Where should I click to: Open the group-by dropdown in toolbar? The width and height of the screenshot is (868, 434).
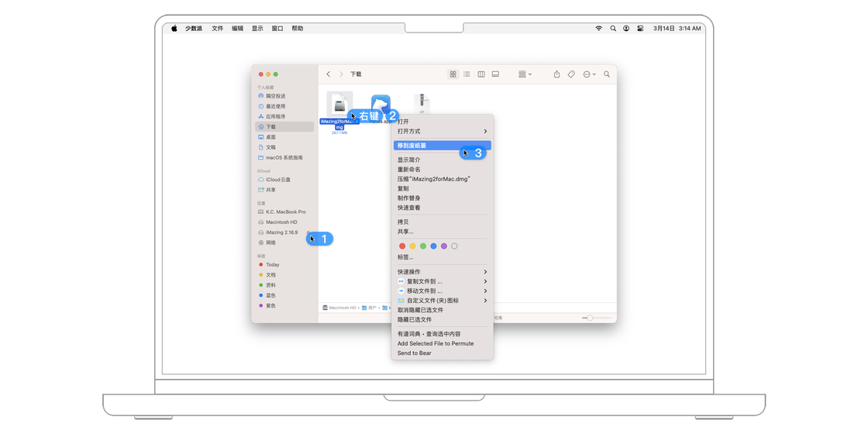tap(525, 74)
